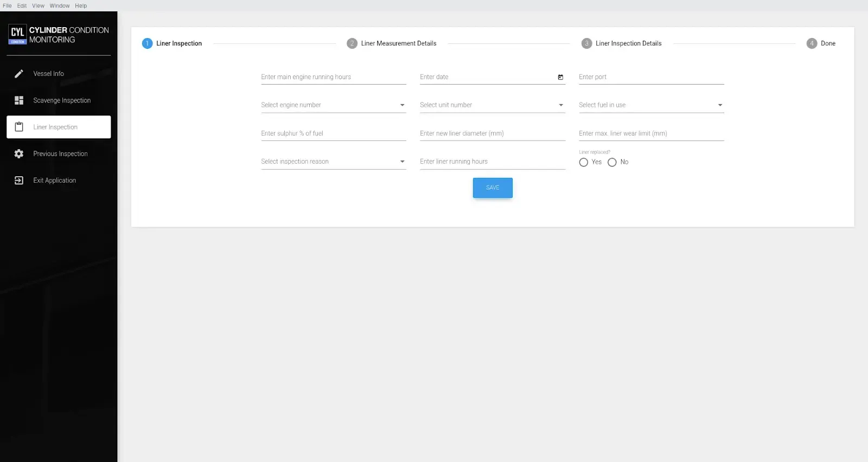Click the Scavenge Inspection grid icon
The height and width of the screenshot is (462, 868).
tap(19, 100)
